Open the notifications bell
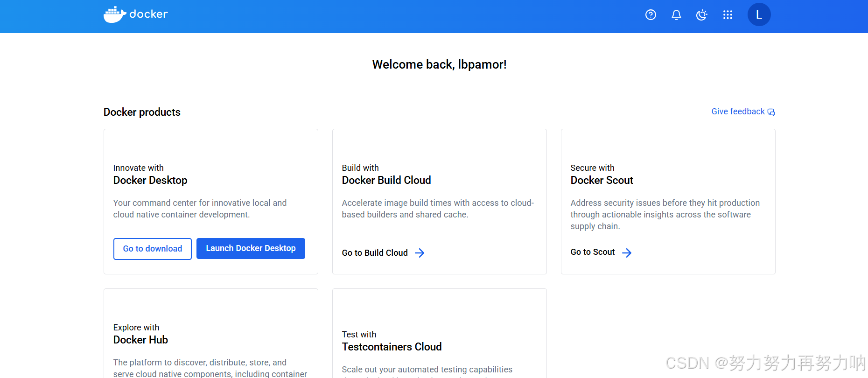Screen dimensions: 868x378 click(x=676, y=15)
